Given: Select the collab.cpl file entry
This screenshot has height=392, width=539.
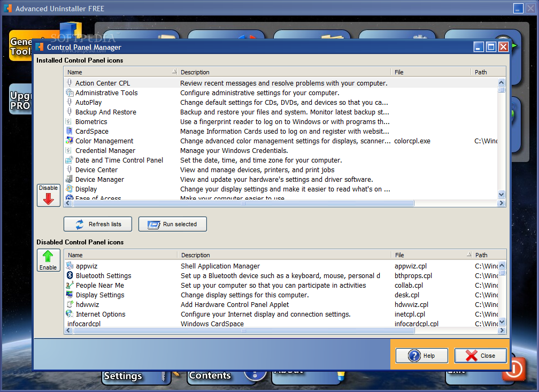Looking at the screenshot, I should (409, 286).
